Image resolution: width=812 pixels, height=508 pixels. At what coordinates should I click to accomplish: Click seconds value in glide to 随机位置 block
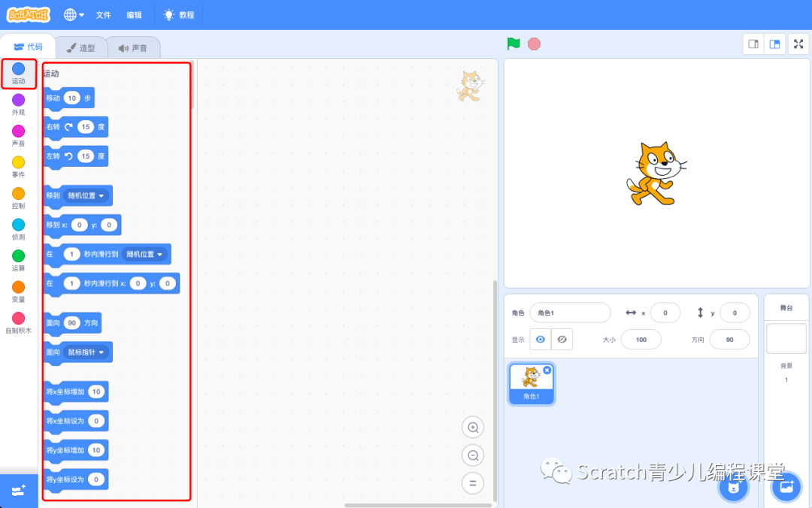click(71, 254)
